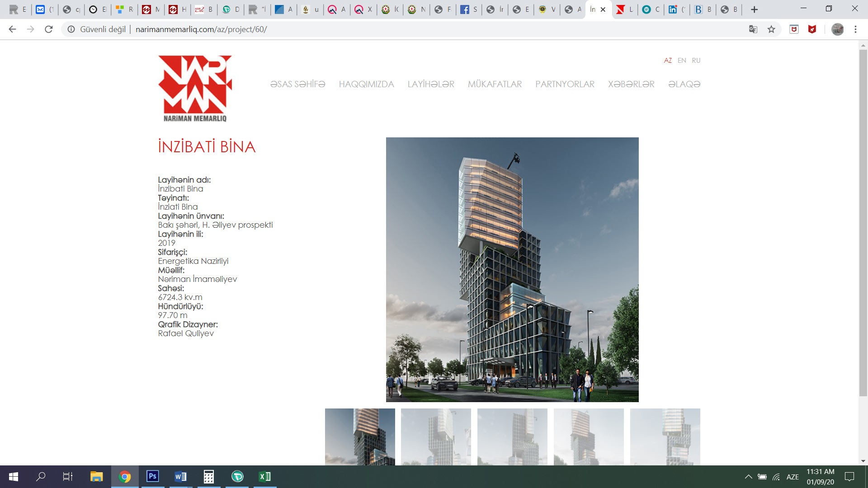The width and height of the screenshot is (868, 488).
Task: Open the LAYİHƏLƏR menu item
Action: point(431,84)
